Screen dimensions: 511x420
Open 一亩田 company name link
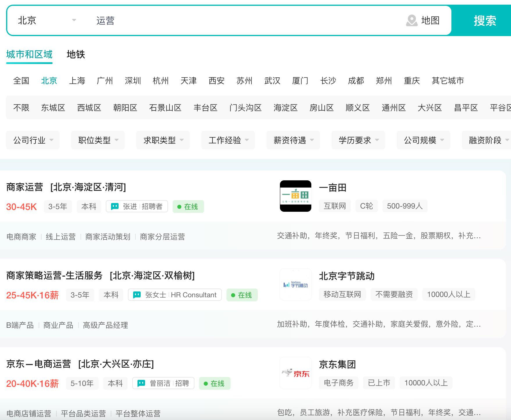click(333, 188)
